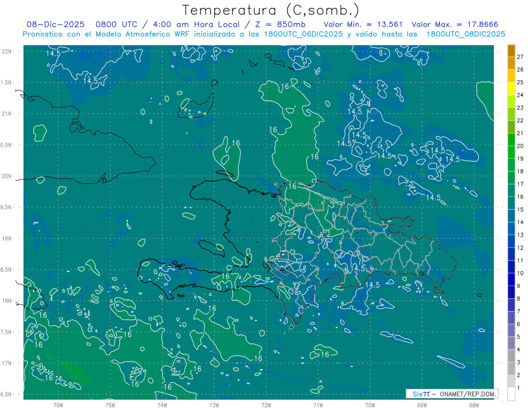The height and width of the screenshot is (411, 532).
Task: Pick the lime green swatch between 22 and 23
Action: [511, 114]
